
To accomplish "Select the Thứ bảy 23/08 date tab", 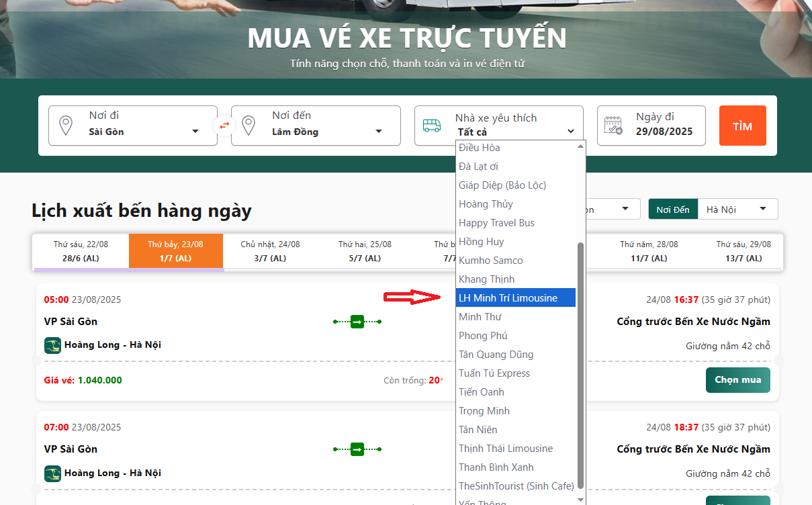I will [176, 251].
